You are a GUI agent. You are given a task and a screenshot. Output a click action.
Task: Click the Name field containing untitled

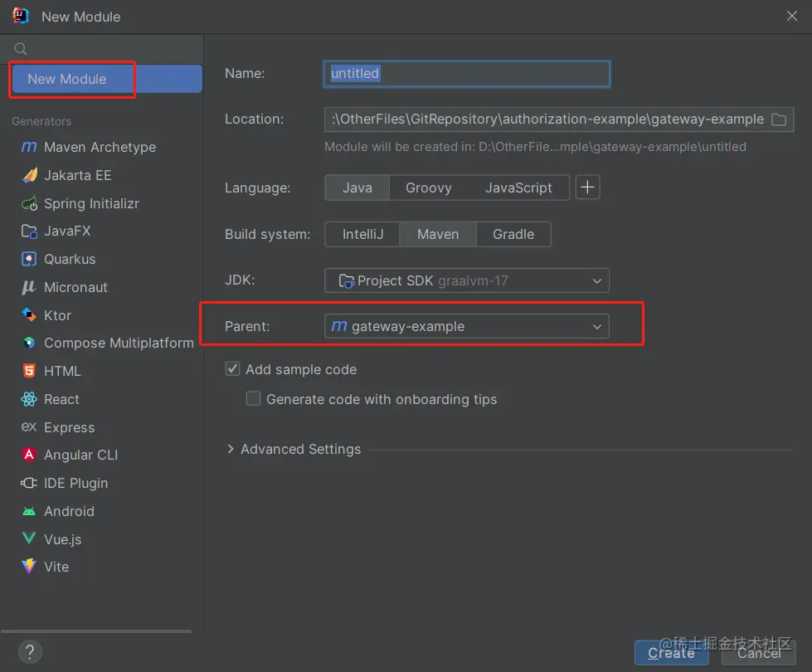pos(467,74)
